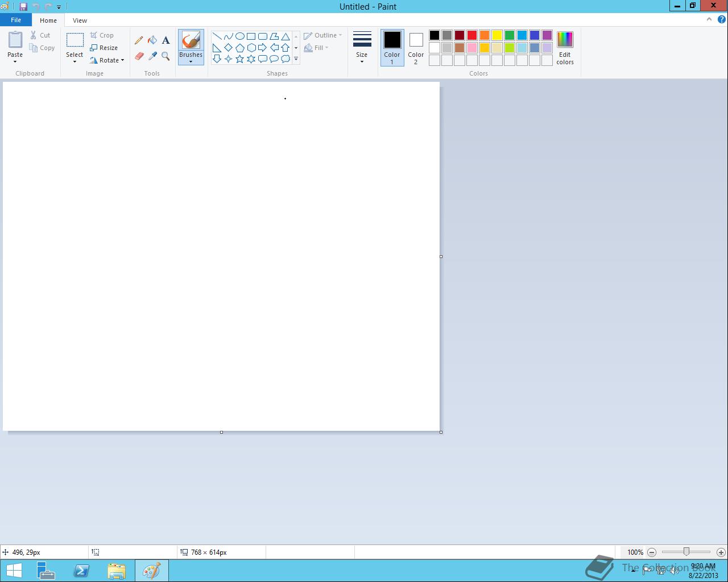728x582 pixels.
Task: Pick the Right arrow shape
Action: [262, 48]
